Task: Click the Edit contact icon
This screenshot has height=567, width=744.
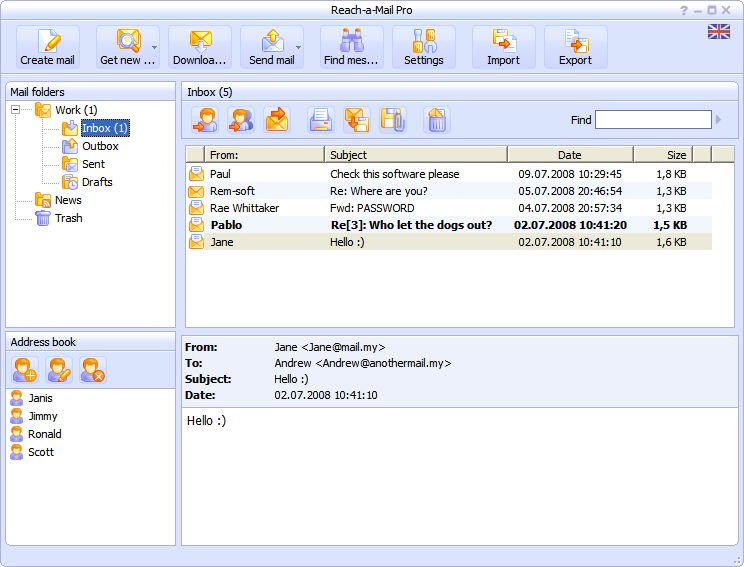Action: pyautogui.click(x=59, y=370)
